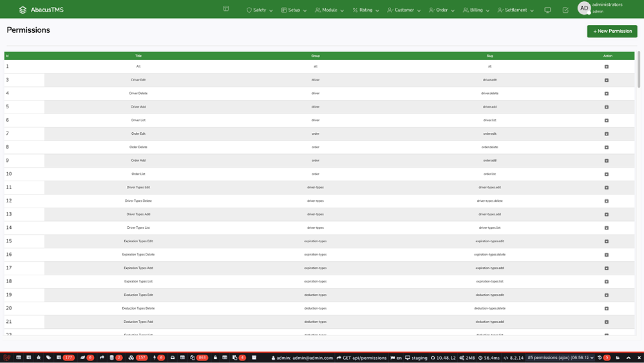Open the debugbar request selector dropdown
644x363 pixels.
click(x=560, y=357)
